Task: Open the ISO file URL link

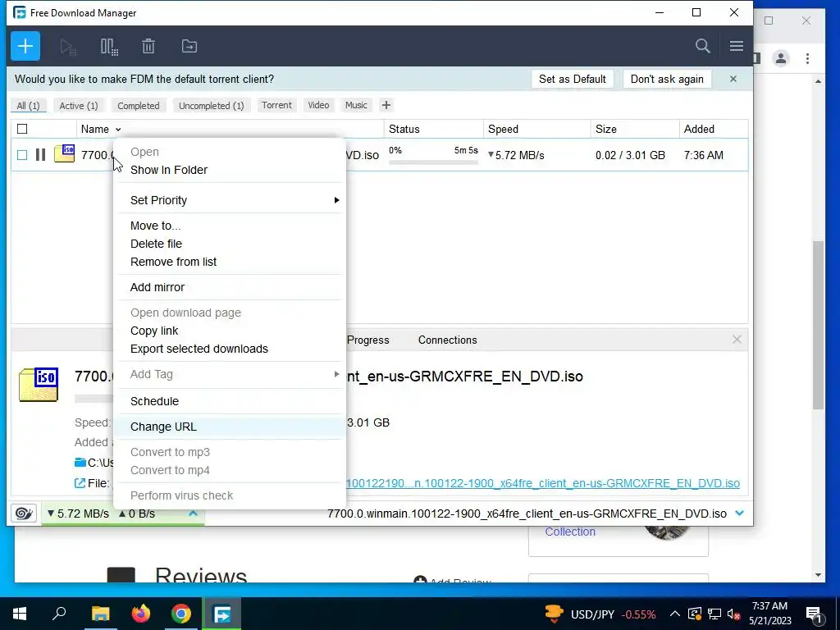Action: coord(543,483)
